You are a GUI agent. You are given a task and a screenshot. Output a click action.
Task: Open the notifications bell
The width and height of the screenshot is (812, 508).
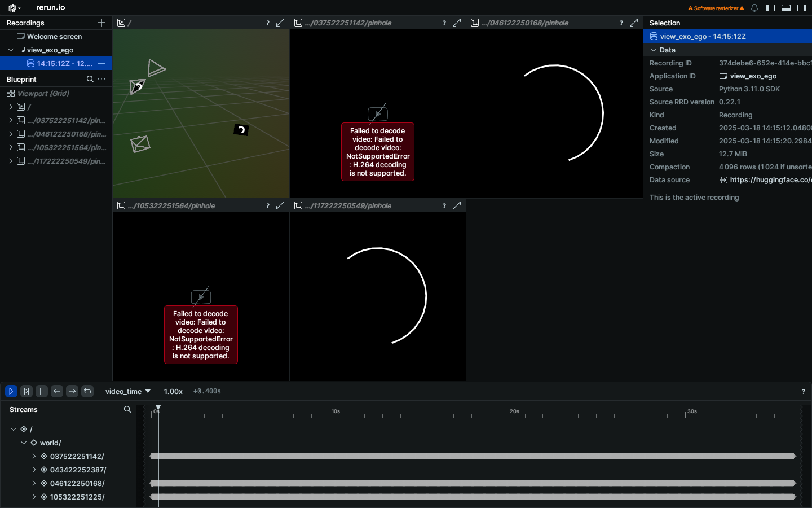[754, 8]
